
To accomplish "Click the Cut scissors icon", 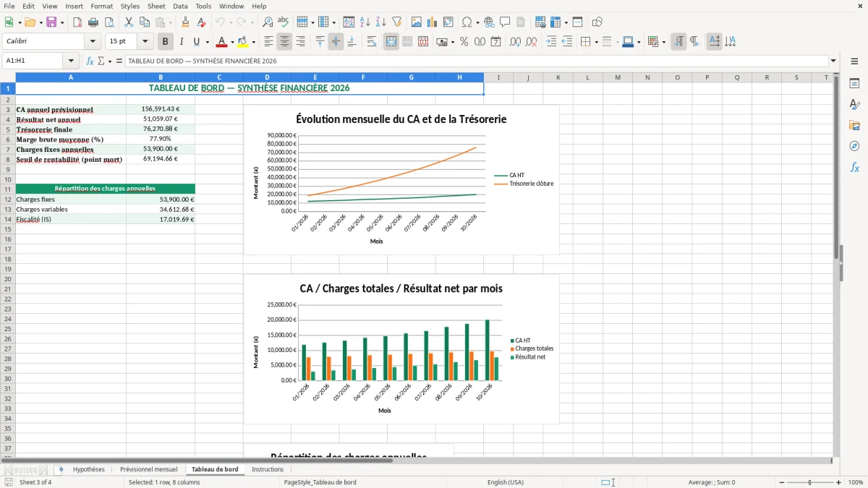I will 129,22.
